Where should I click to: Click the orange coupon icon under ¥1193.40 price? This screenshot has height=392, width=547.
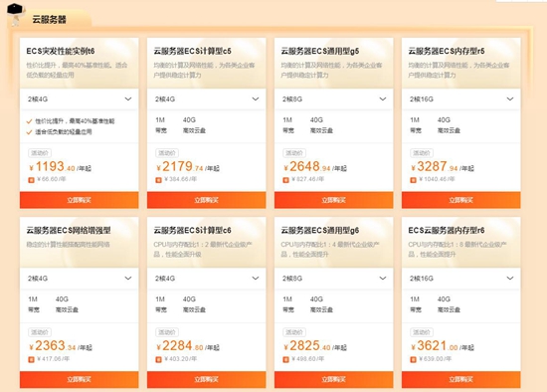point(31,180)
